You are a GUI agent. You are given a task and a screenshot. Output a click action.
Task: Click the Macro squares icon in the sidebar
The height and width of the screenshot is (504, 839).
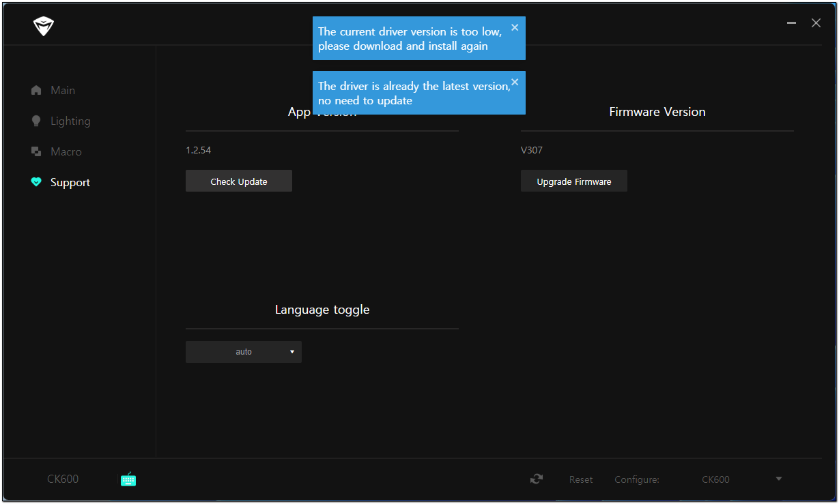[36, 152]
